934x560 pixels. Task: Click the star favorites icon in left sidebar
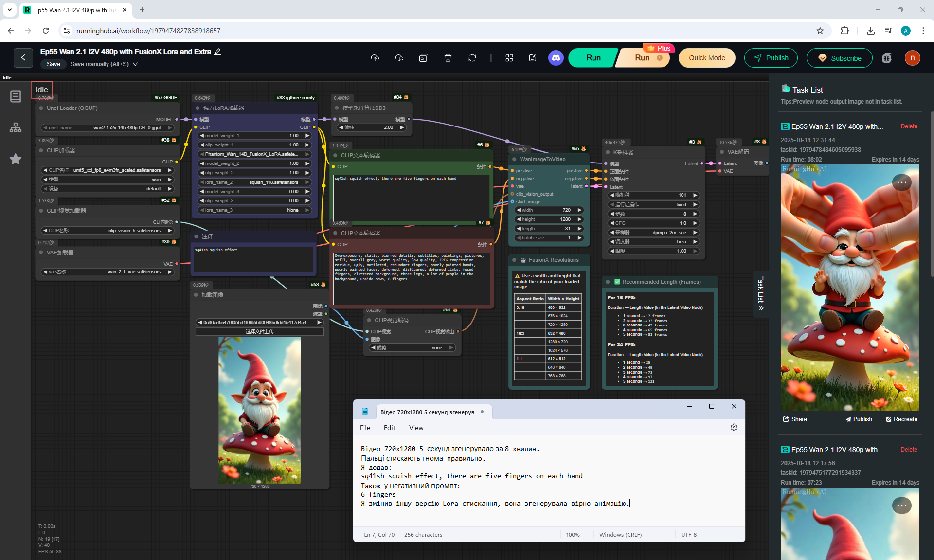pyautogui.click(x=16, y=159)
